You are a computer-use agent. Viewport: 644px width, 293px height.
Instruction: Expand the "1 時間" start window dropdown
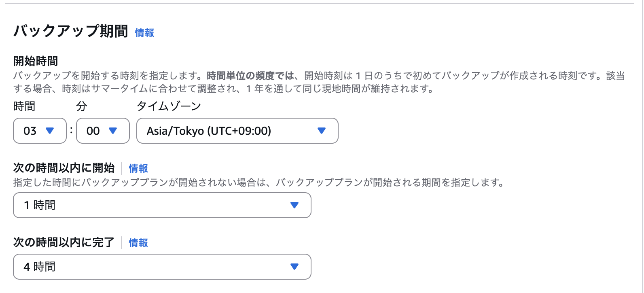[162, 205]
